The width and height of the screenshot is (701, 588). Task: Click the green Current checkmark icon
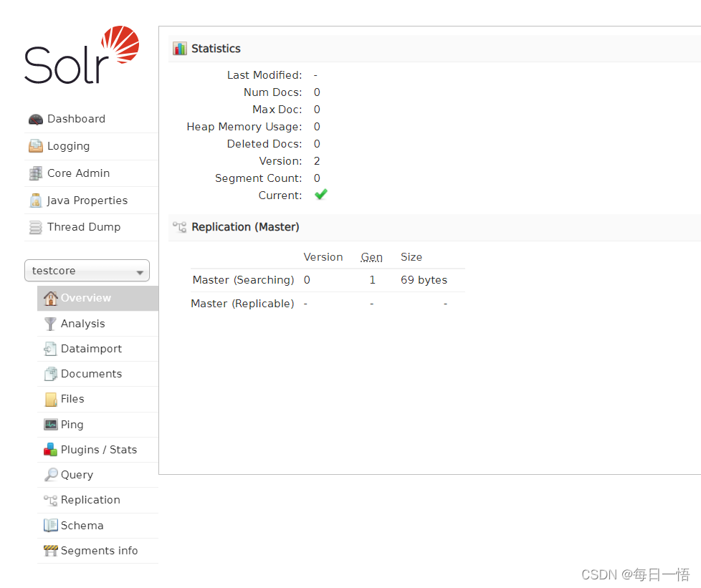pyautogui.click(x=321, y=194)
